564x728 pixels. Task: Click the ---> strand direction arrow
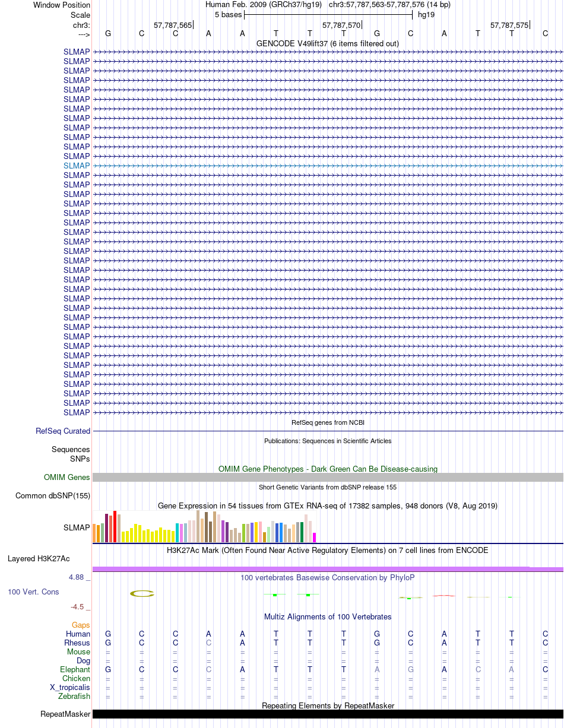point(84,34)
